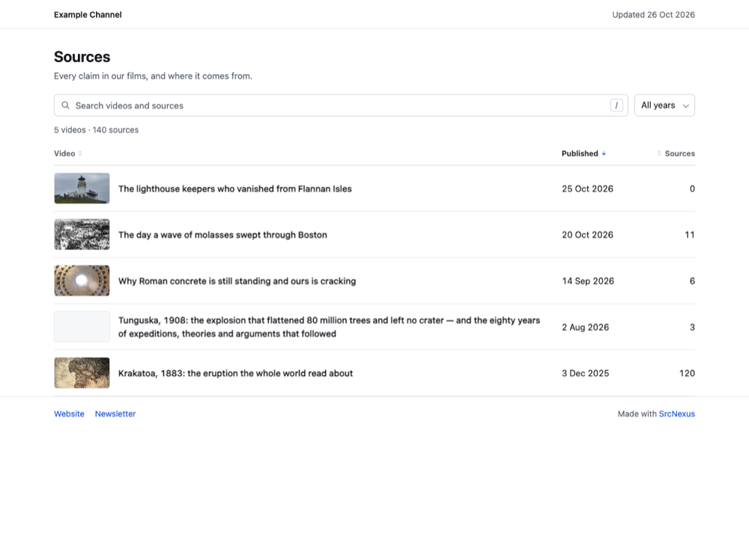
Task: Click the 120 sources count for Krakatoa
Action: (x=687, y=374)
